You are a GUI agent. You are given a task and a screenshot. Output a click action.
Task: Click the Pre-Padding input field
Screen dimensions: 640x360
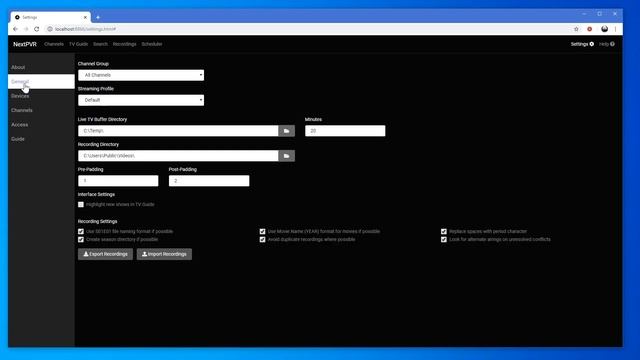click(x=118, y=181)
